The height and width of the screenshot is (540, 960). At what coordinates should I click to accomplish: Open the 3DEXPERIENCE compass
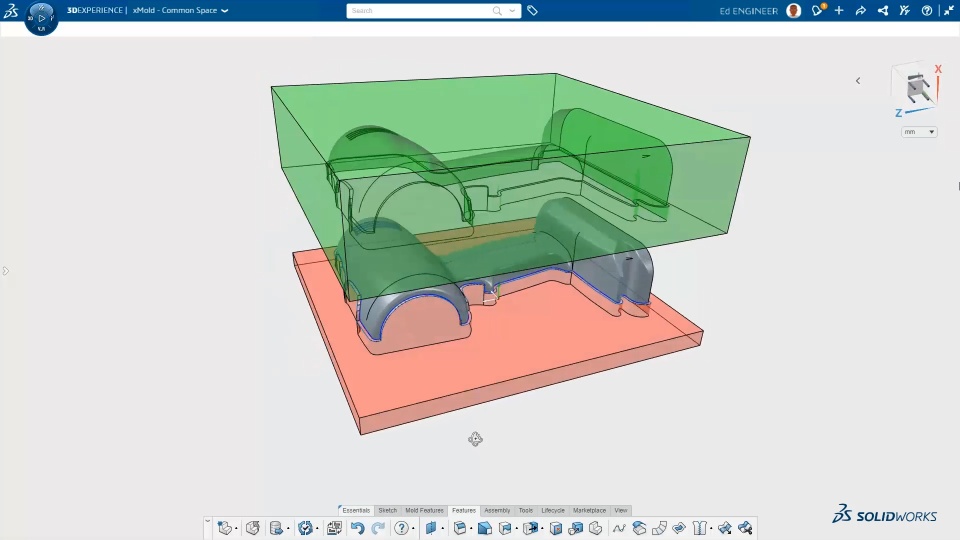coord(41,18)
